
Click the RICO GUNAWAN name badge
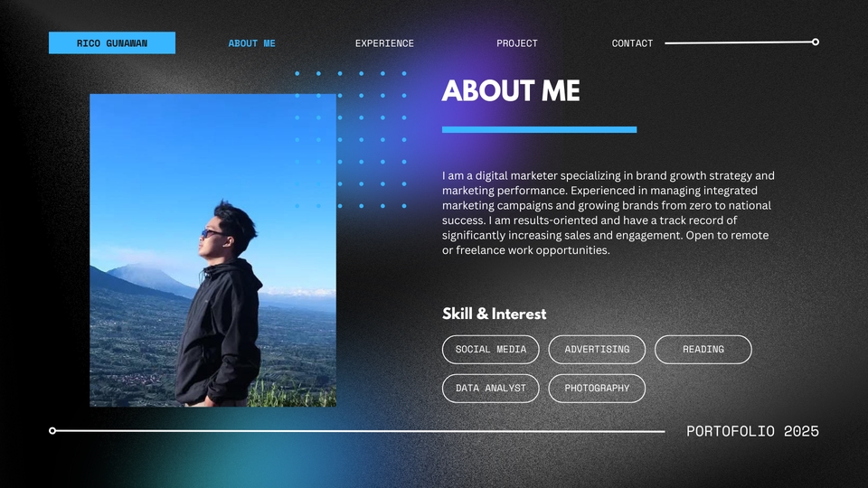click(x=112, y=42)
